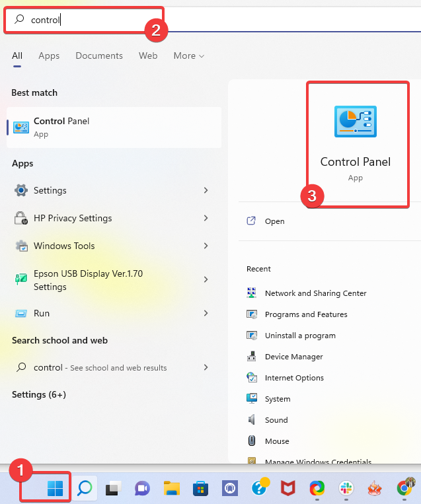The image size is (421, 504).
Task: Expand the Epson USB Display Settings chevron
Action: 206,279
